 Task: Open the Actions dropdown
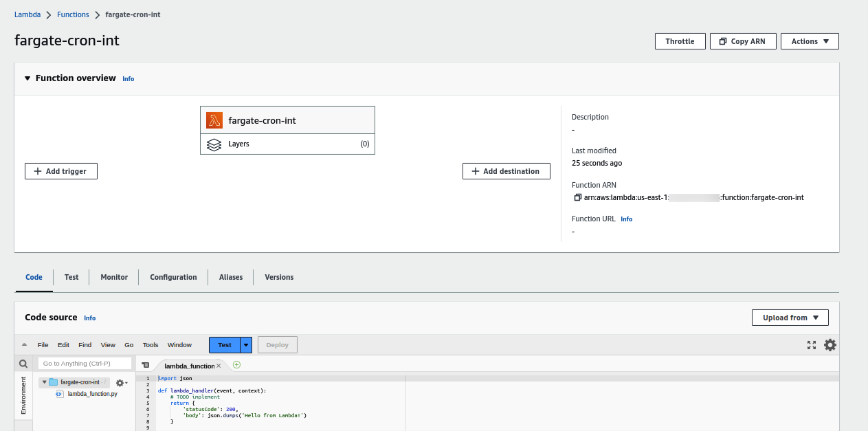click(x=810, y=41)
